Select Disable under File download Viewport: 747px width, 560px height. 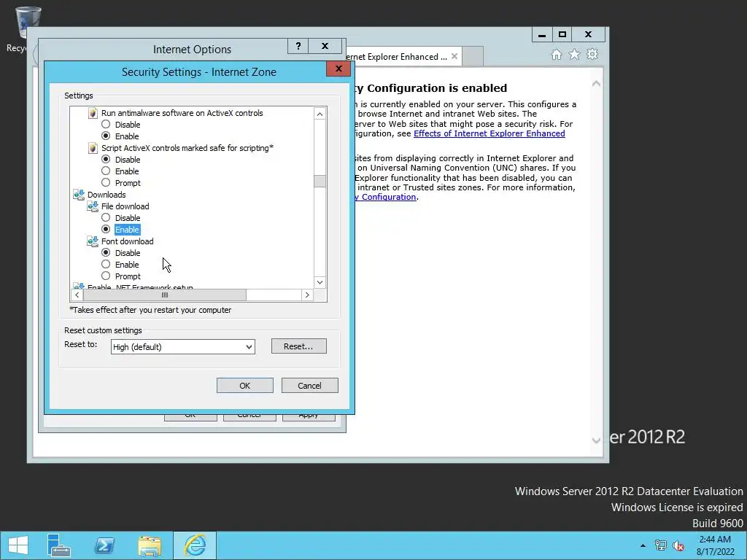(106, 217)
